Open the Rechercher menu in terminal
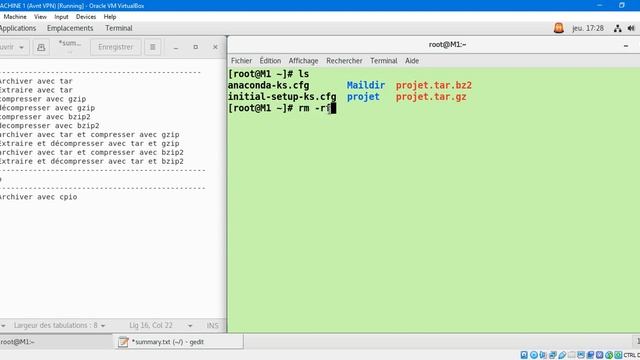Screen dimensions: 640x360 (344, 61)
